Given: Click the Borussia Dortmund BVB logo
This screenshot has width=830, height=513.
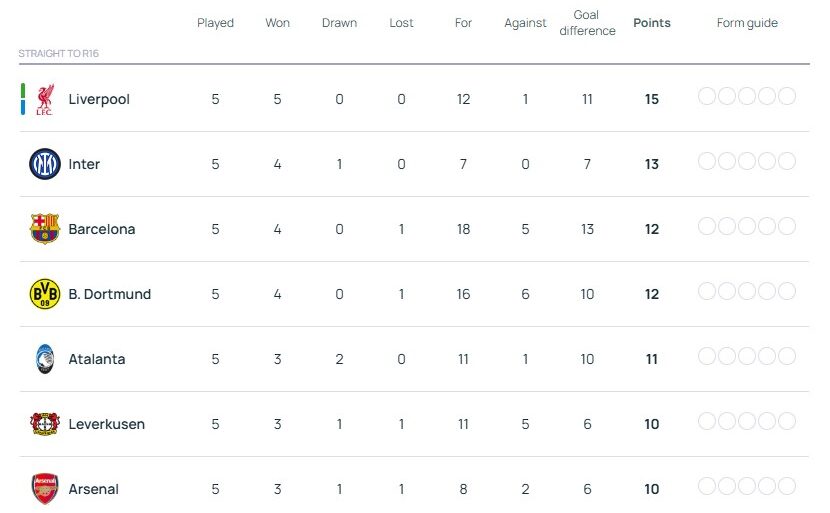Looking at the screenshot, I should (45, 294).
